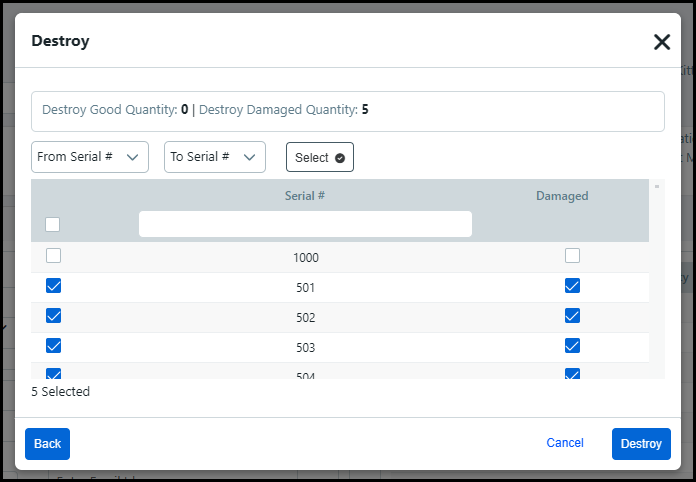Screen dimensions: 696x482
Task: Uncheck Damaged for serial 503
Action: [x=572, y=346]
